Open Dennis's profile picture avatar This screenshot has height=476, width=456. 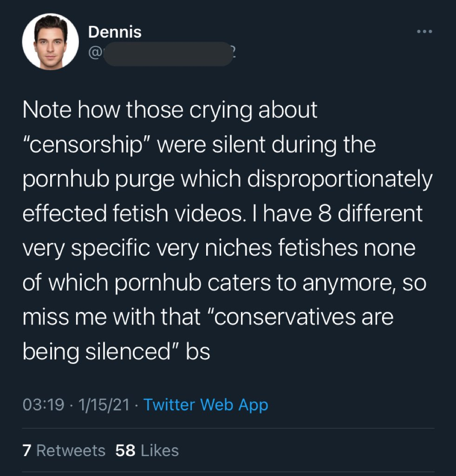(50, 41)
